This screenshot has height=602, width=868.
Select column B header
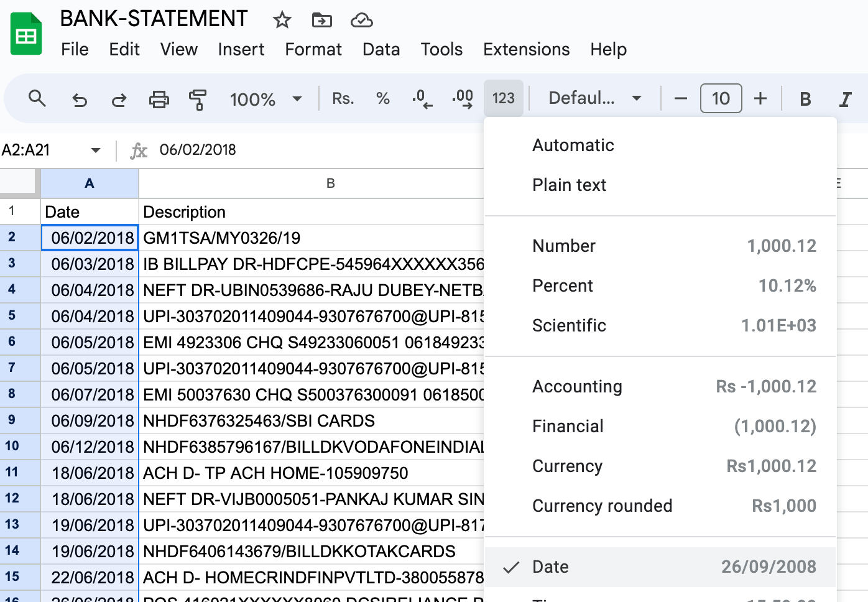tap(331, 183)
